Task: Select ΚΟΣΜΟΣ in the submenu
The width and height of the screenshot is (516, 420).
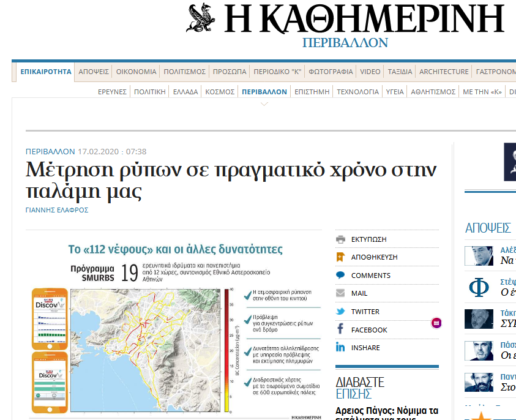Action: click(220, 92)
